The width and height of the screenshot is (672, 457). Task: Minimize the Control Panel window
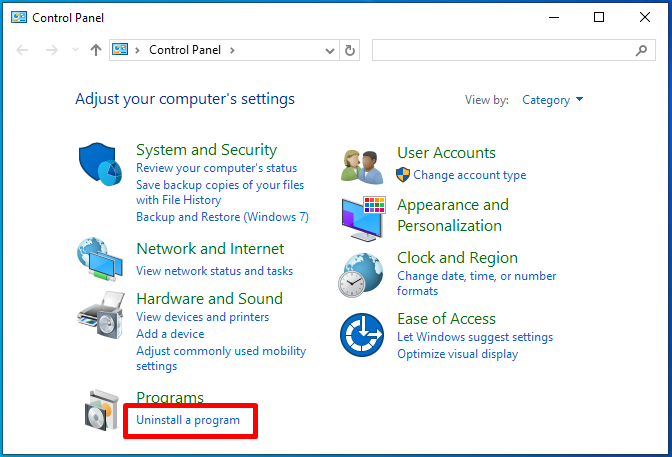pyautogui.click(x=554, y=18)
